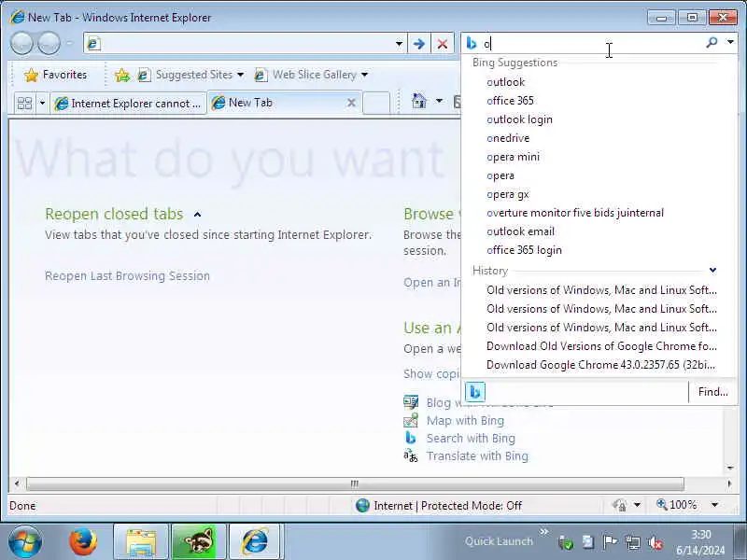747x560 pixels.
Task: Click Add to Favorites Bar star icon
Action: 122,75
